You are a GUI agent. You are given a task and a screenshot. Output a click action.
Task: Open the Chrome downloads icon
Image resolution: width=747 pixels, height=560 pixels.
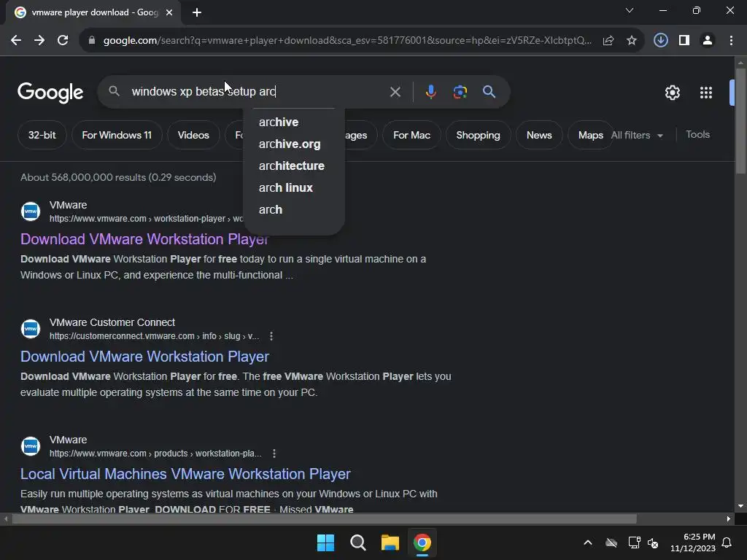point(660,41)
